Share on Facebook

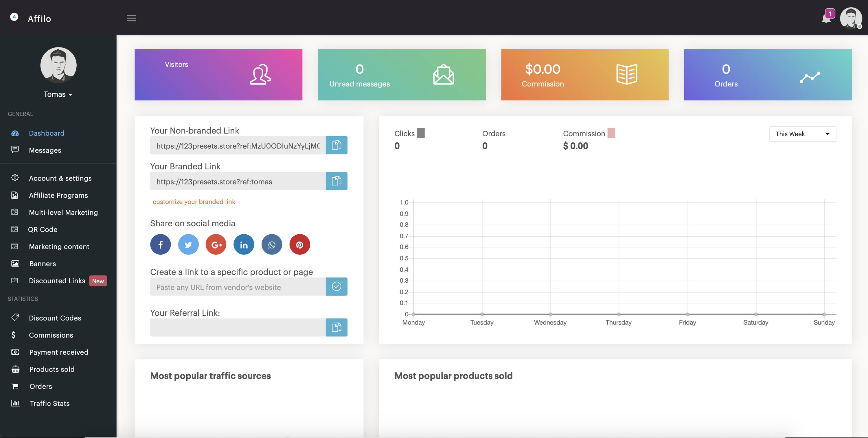click(160, 245)
